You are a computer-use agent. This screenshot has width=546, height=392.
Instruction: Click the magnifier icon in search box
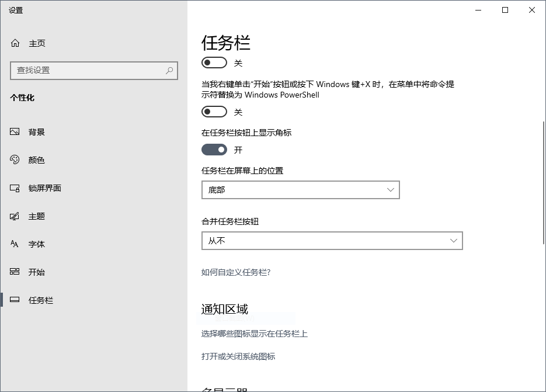tap(169, 70)
